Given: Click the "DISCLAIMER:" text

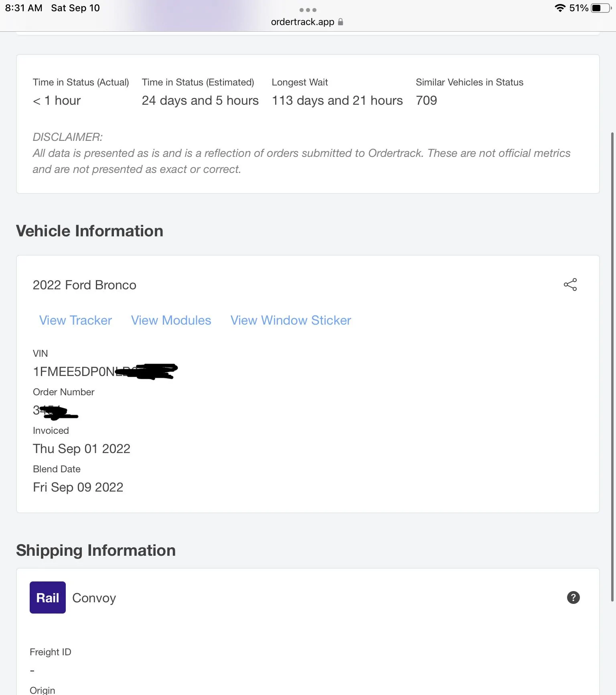Looking at the screenshot, I should pos(68,137).
